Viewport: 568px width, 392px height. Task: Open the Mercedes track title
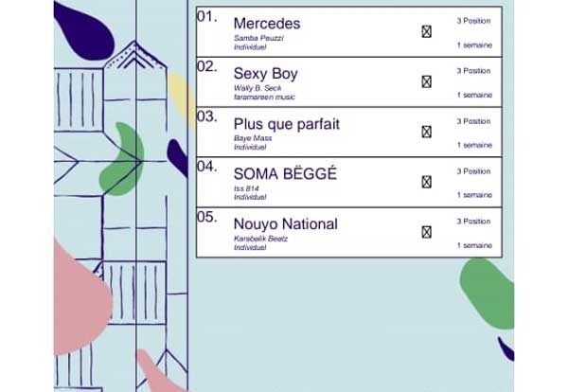pos(267,24)
